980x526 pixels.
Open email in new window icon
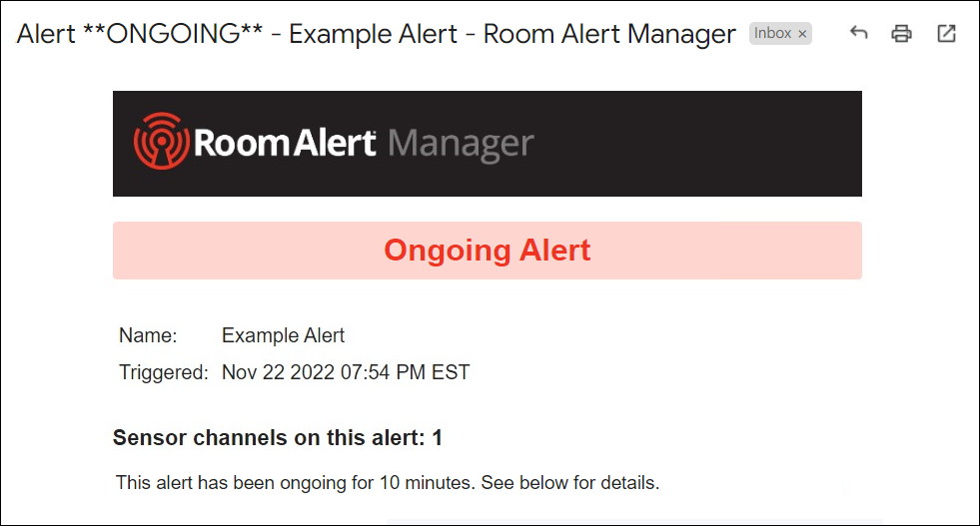[x=946, y=33]
